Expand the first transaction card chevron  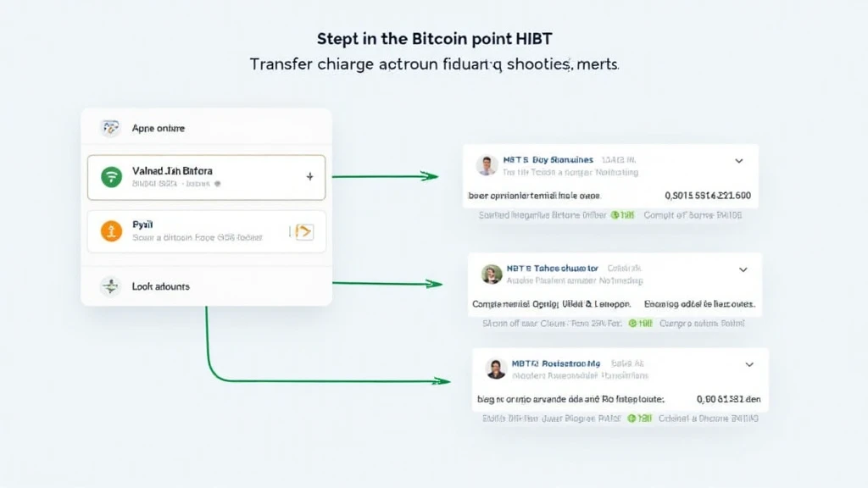pyautogui.click(x=738, y=160)
